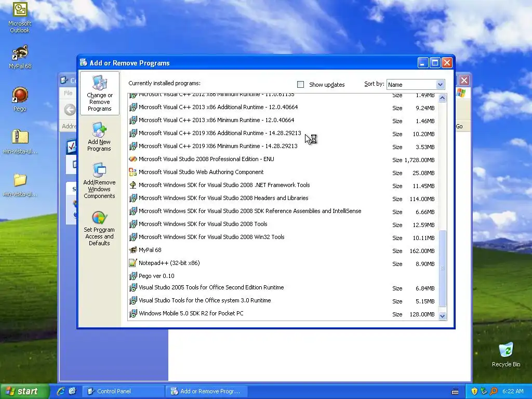Screen dimensions: 532x399
Task: Click the 1,728.00MB size value
Action: coord(419,160)
